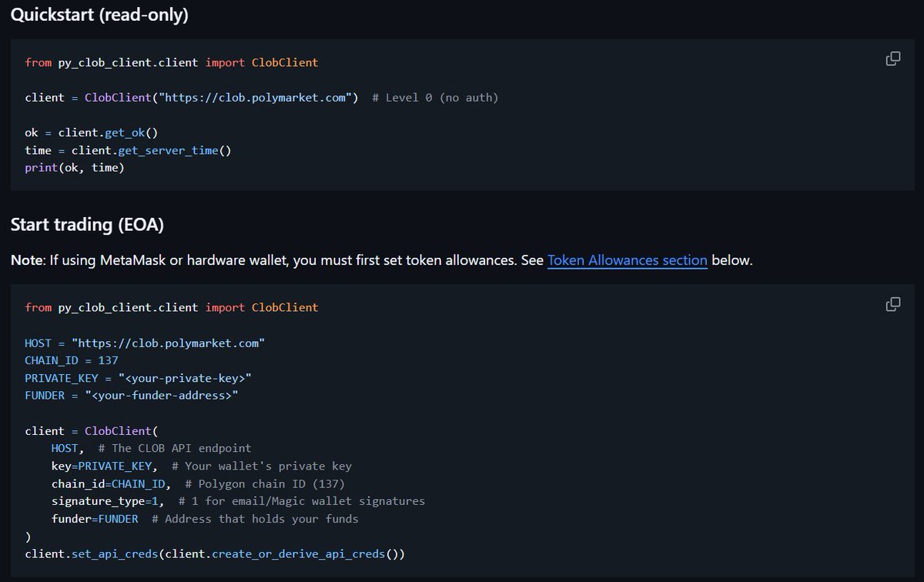Copy the Quickstart read-only code block

[x=893, y=59]
